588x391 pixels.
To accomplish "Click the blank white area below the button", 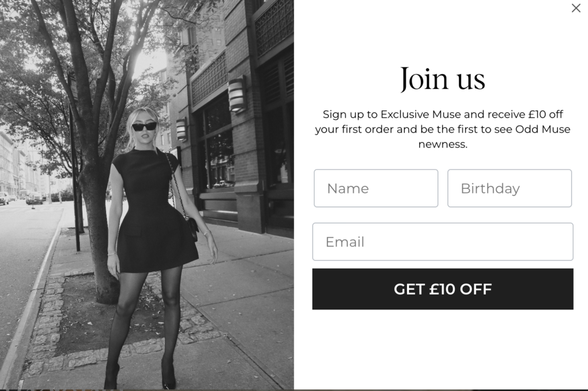I will tap(443, 349).
